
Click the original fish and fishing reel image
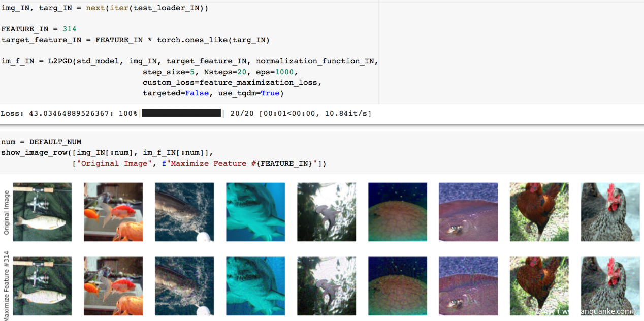[42, 212]
